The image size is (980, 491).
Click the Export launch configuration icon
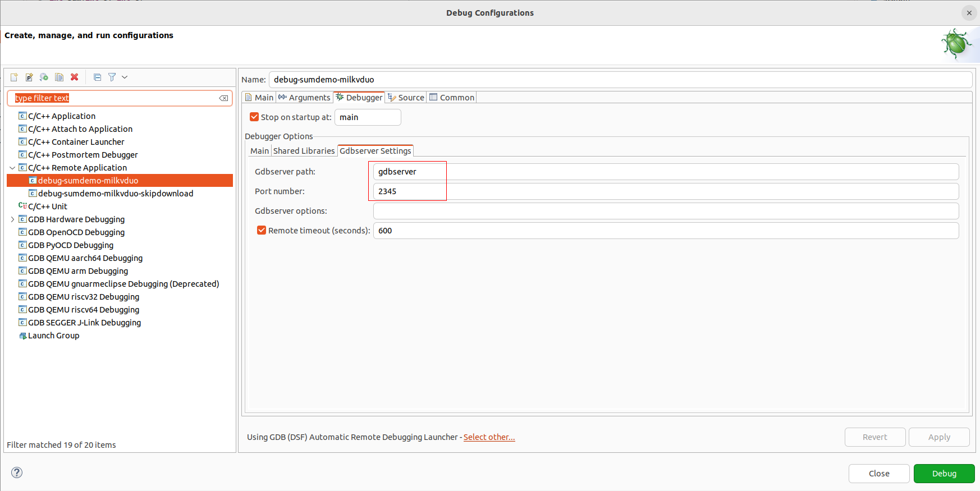44,77
